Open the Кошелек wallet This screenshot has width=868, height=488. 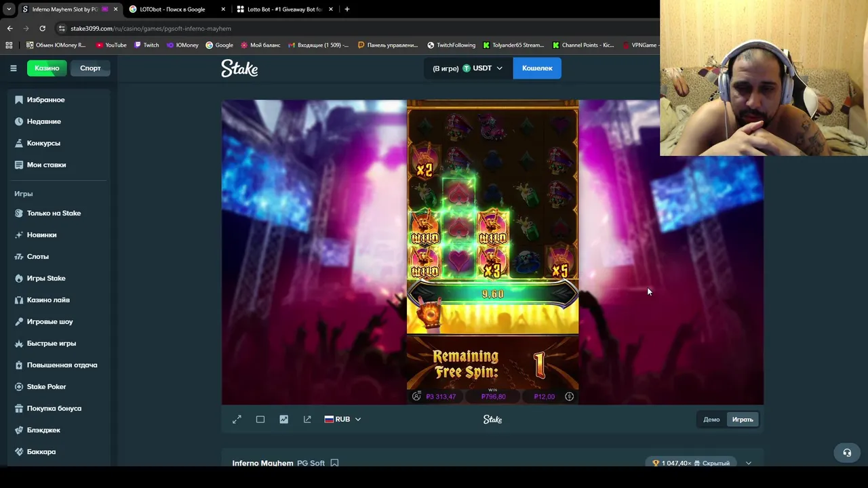(537, 68)
